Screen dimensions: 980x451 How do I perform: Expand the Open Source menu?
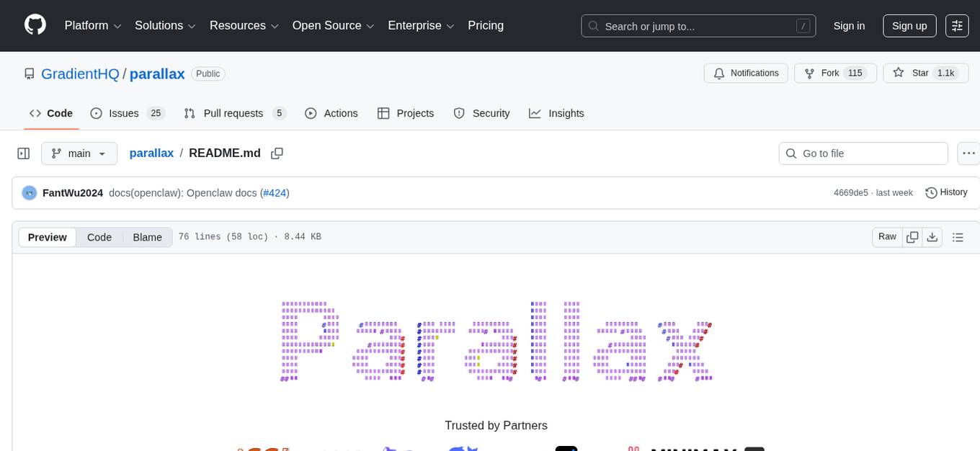333,25
